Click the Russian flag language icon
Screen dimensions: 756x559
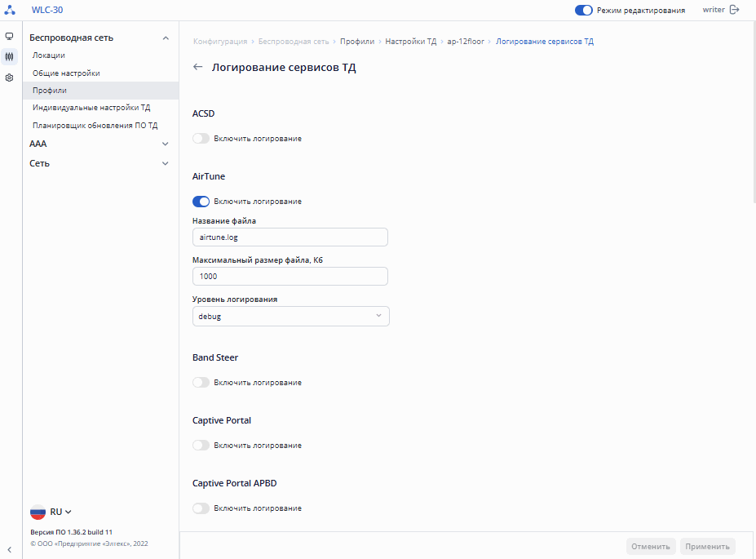click(x=38, y=512)
